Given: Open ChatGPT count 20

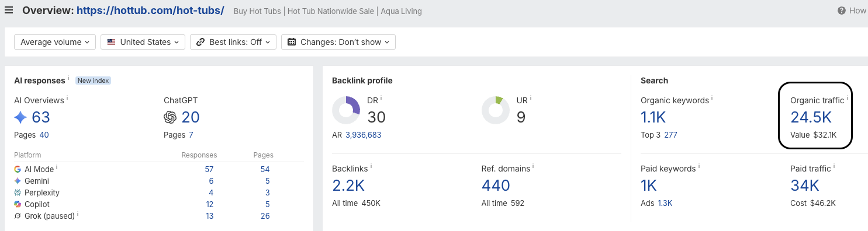Looking at the screenshot, I should point(191,117).
